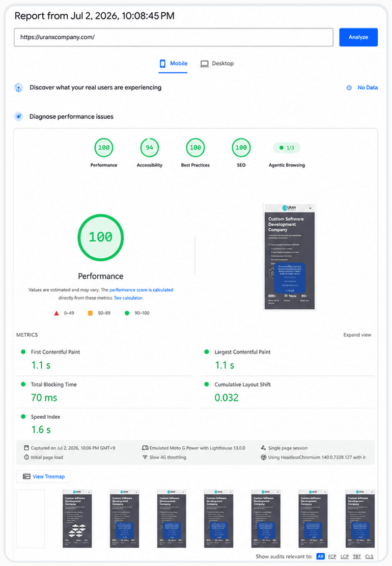The width and height of the screenshot is (392, 566).
Task: Click Speed Index metric label
Action: [x=45, y=417]
